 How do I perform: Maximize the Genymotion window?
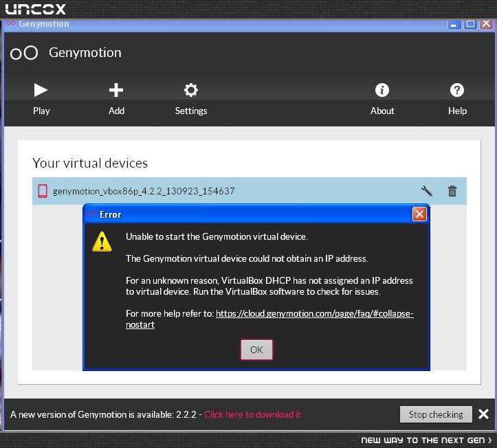(470, 25)
